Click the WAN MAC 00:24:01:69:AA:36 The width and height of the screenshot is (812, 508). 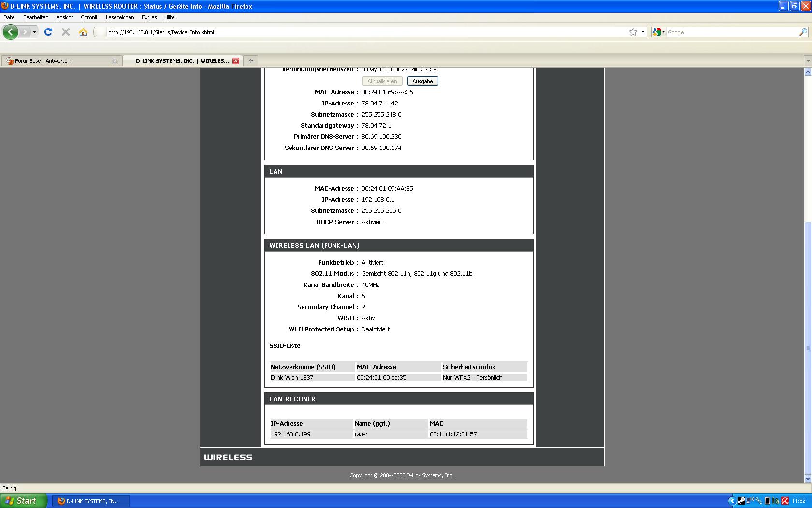pos(387,92)
